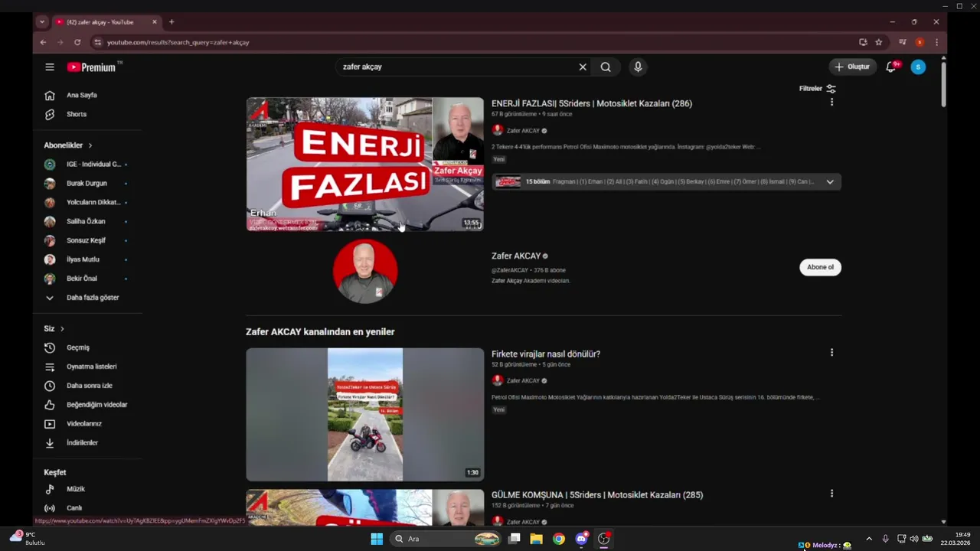Open Firkete virajlar nasıl dönülür title
The height and width of the screenshot is (551, 980).
[546, 354]
